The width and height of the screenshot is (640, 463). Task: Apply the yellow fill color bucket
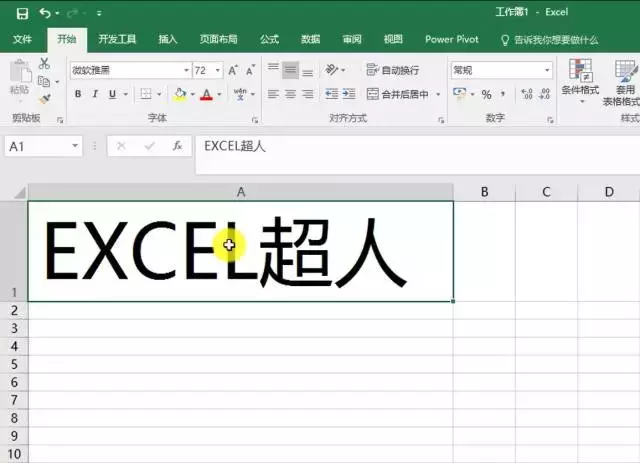click(180, 94)
